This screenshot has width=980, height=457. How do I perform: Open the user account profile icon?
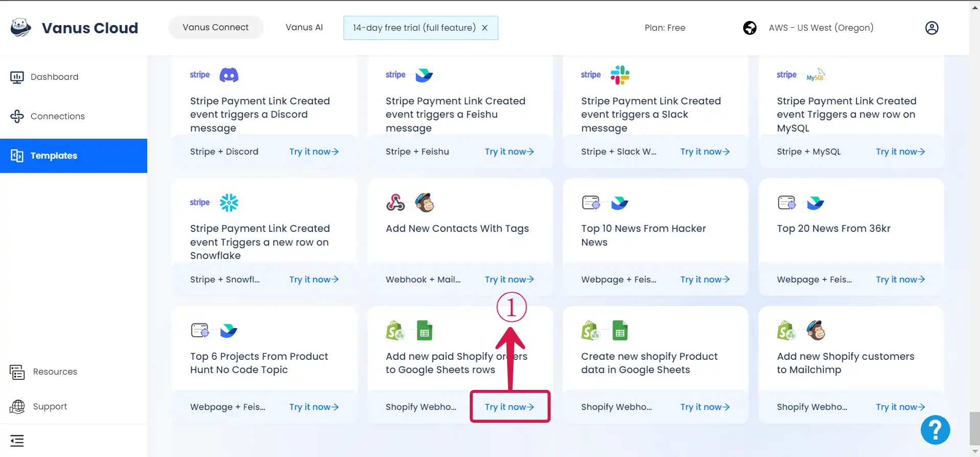(x=932, y=28)
